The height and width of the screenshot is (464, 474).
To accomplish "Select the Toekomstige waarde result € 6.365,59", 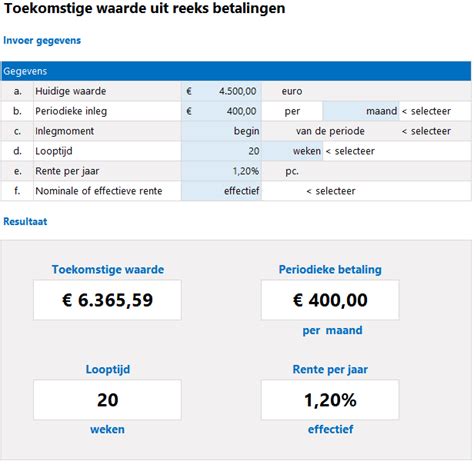I will pyautogui.click(x=107, y=300).
